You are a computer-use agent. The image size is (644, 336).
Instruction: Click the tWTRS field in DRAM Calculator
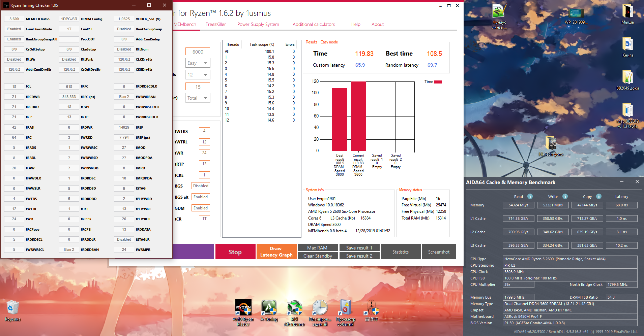[x=204, y=131]
